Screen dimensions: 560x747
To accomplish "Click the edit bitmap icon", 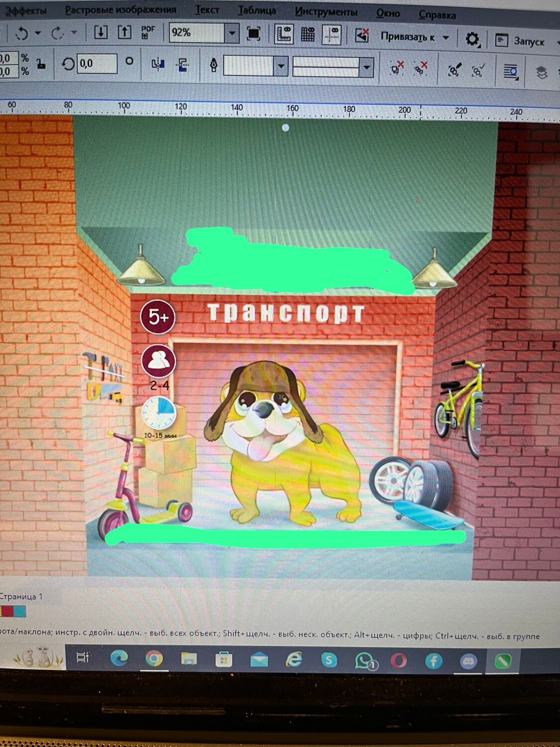I will point(454,70).
